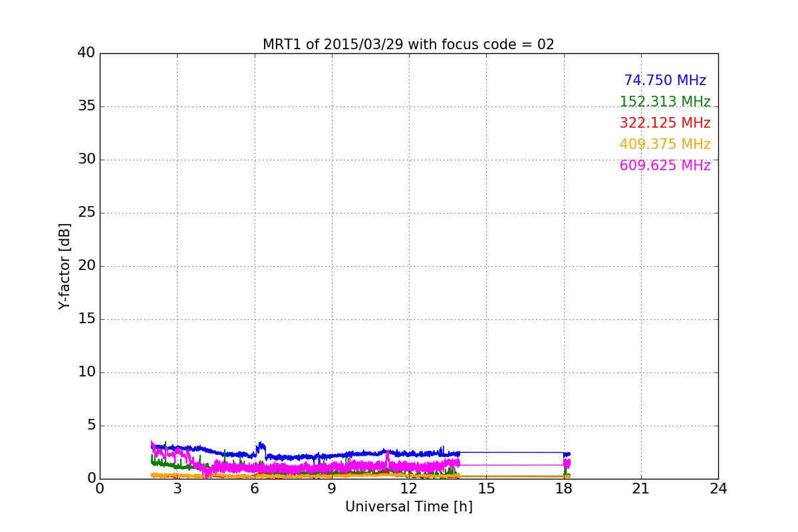Click the x-axis tick value 24
Image resolution: width=798 pixels, height=532 pixels.
(x=718, y=489)
